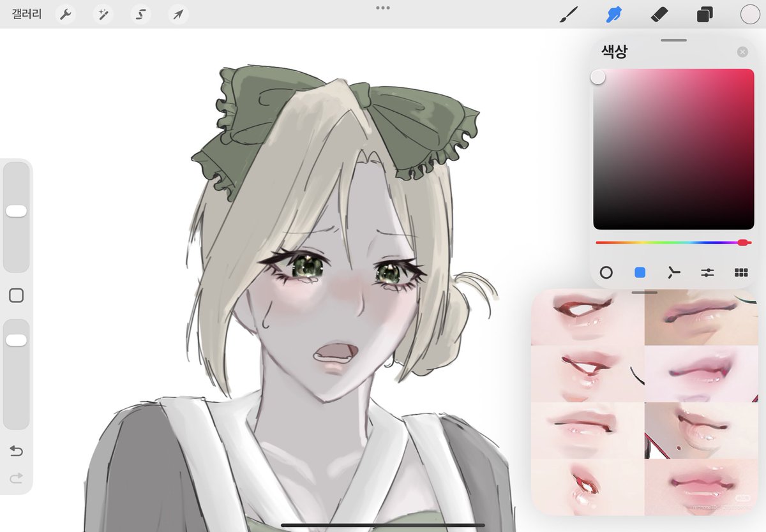Viewport: 766px width, 532px height.
Task: Tap the white reticle in the color square
Action: click(x=597, y=77)
